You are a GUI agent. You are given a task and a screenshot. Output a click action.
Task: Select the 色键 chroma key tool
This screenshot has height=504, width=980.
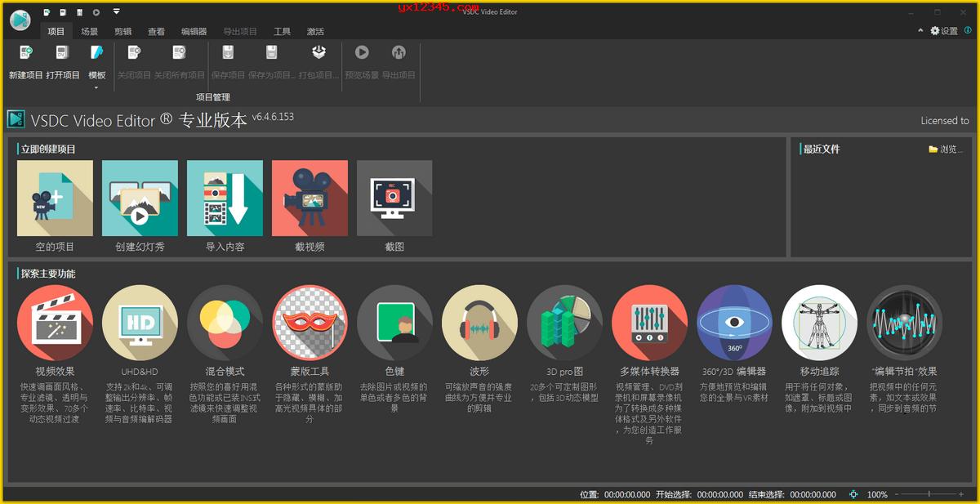(394, 322)
